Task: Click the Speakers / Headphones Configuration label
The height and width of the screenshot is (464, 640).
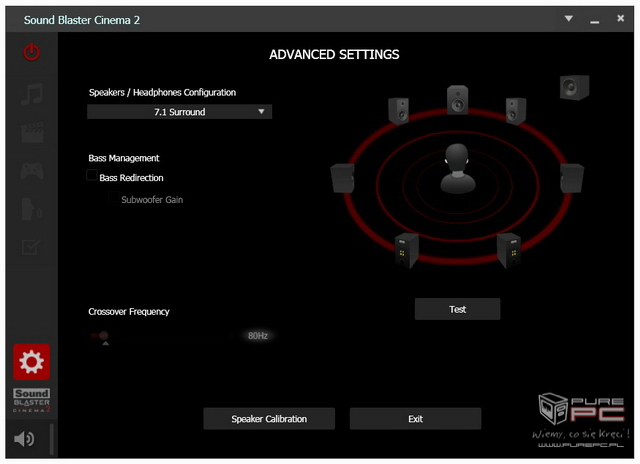Action: point(162,93)
